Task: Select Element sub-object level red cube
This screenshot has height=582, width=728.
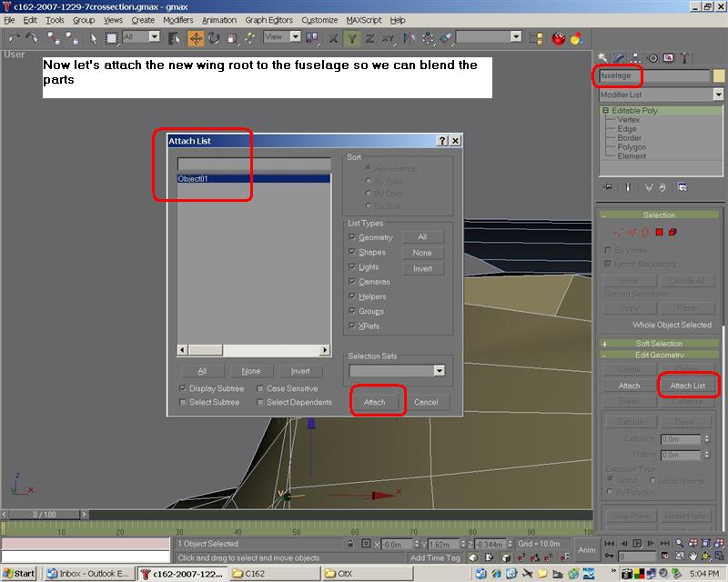Action: coord(672,232)
